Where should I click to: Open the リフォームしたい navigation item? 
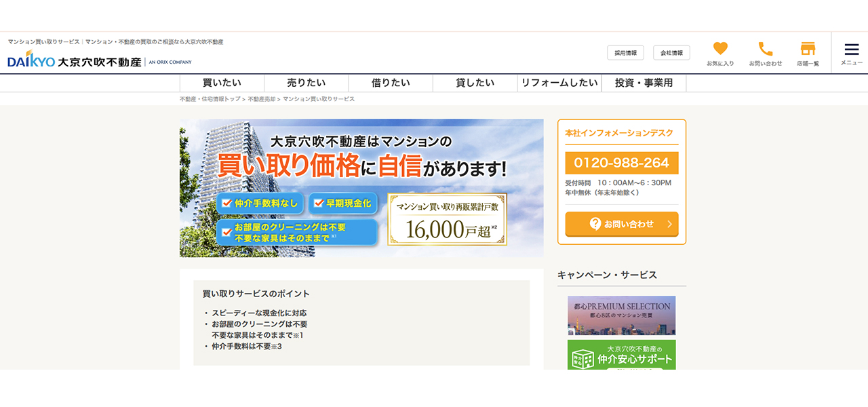click(x=559, y=83)
